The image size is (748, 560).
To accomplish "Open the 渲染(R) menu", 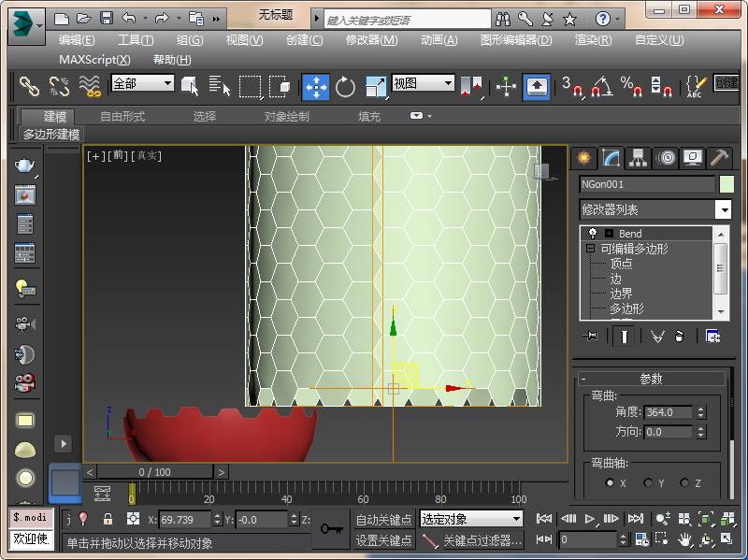I will click(593, 40).
